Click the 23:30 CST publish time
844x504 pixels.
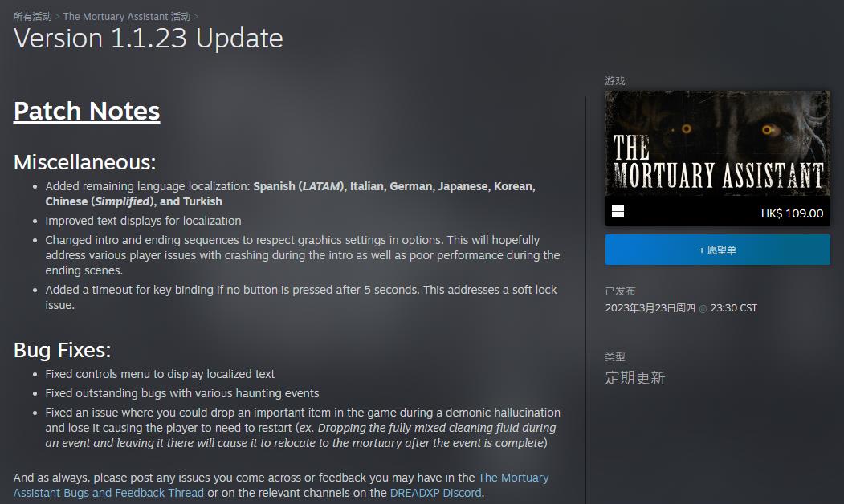(x=734, y=308)
